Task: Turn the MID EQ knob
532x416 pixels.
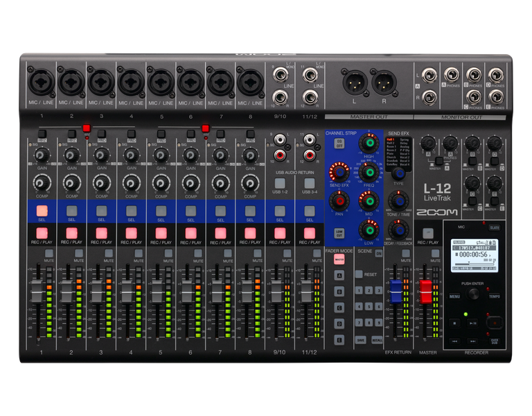Action: 369,201
